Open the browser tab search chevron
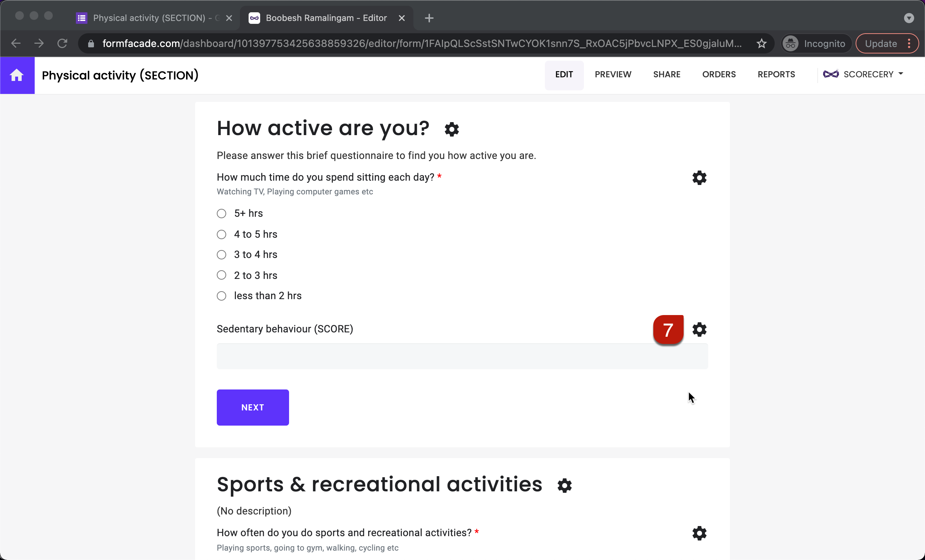Screen dimensions: 925x560 click(909, 18)
